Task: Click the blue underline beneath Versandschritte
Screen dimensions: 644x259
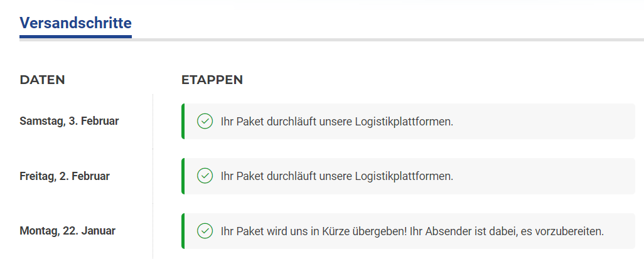Action: 75,37
